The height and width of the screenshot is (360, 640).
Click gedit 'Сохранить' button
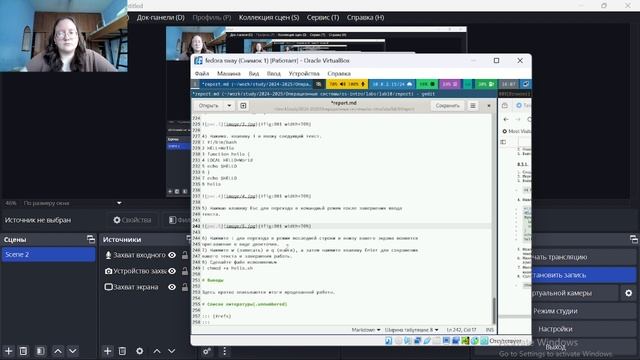[x=447, y=106]
